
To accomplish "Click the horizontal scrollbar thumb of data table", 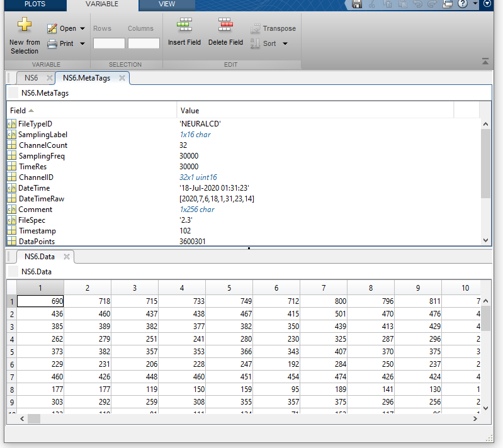I will (34, 418).
